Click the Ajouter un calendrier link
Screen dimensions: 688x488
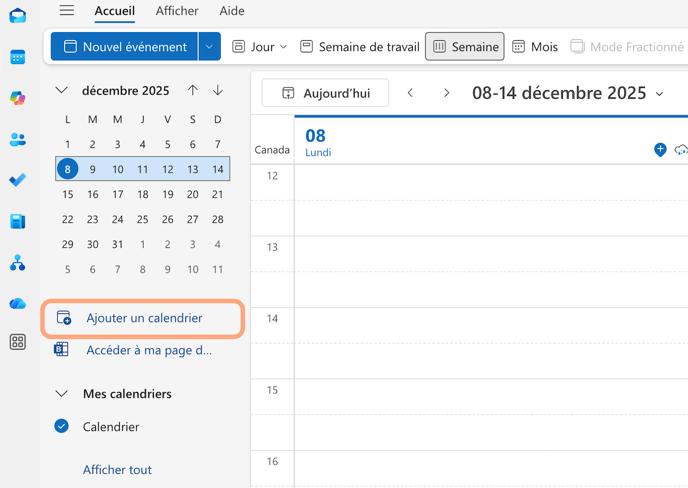[x=144, y=318]
